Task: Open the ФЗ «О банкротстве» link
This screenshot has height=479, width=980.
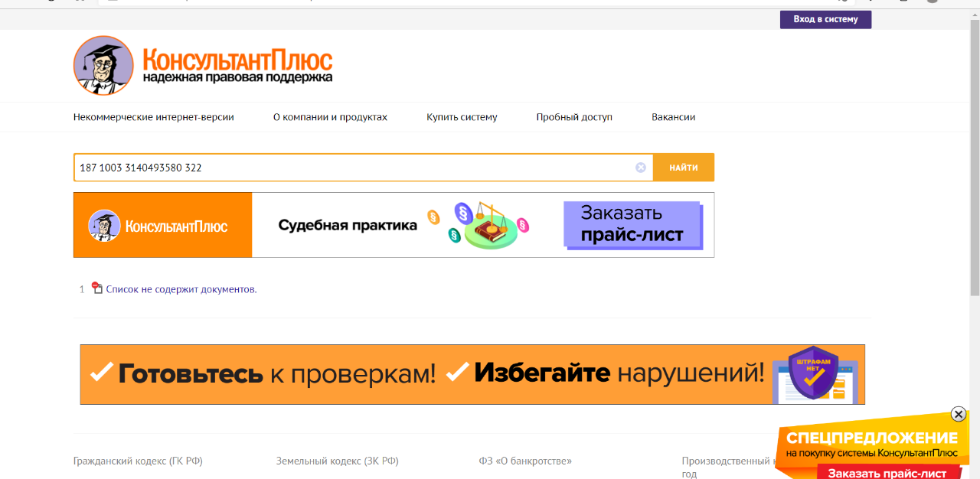Action: click(x=525, y=461)
